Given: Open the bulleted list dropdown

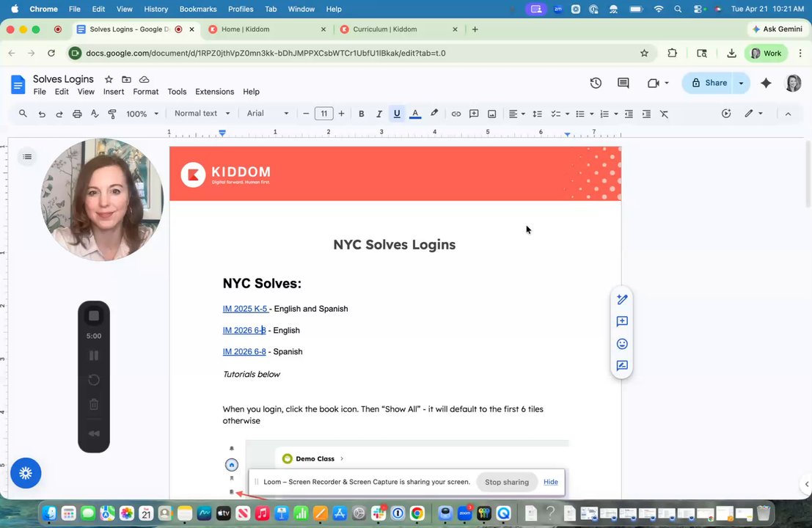Looking at the screenshot, I should coord(591,114).
